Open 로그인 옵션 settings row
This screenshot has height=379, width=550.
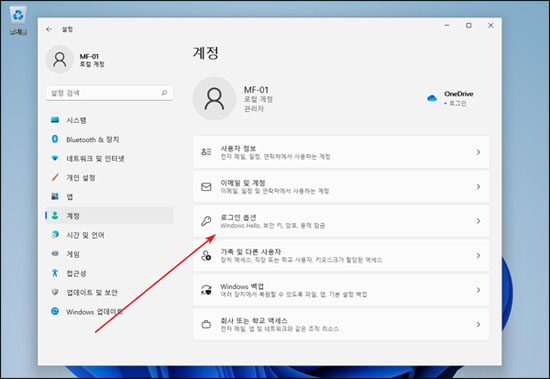point(341,221)
